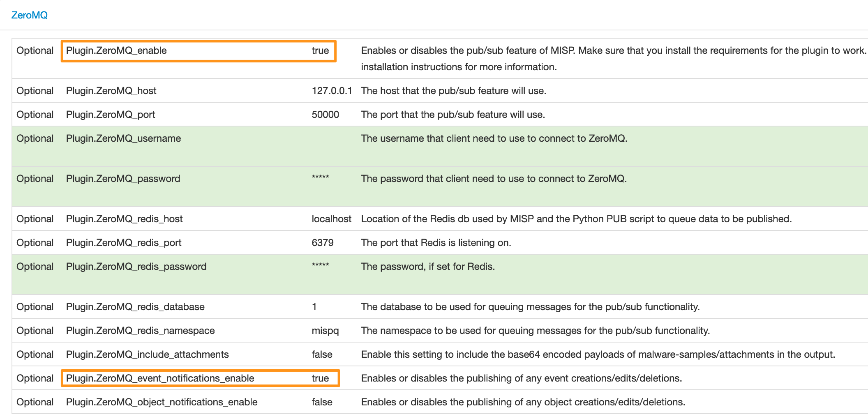The image size is (868, 414).
Task: Click Optional label in ZeroMQ_redis_port row
Action: coord(35,243)
